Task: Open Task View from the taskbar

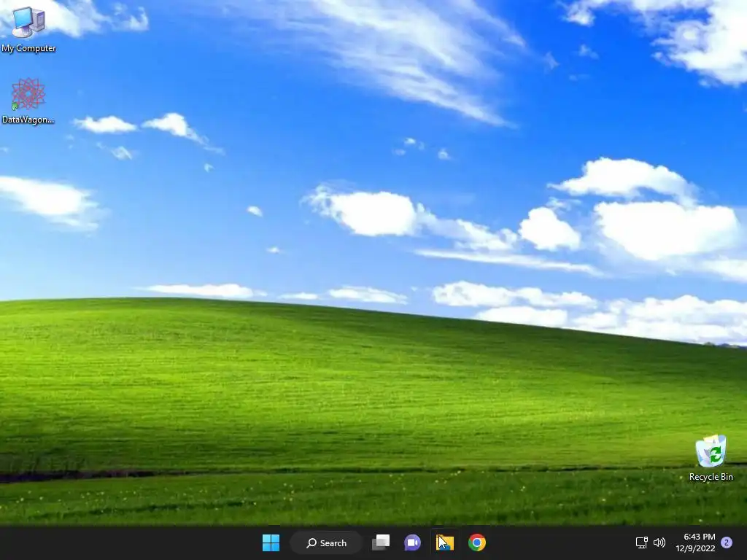Action: (381, 542)
